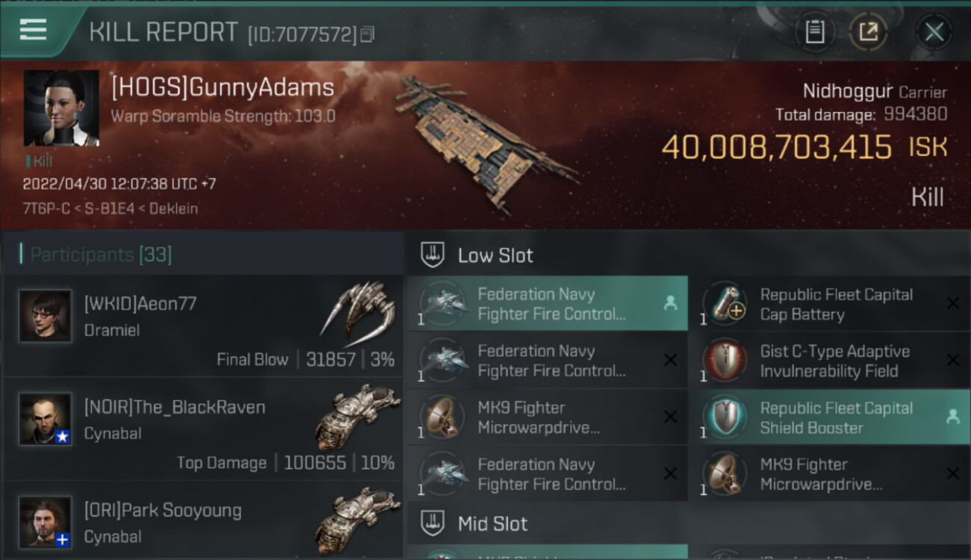Screen dimensions: 971x560
Task: Close the kill report window
Action: click(934, 32)
